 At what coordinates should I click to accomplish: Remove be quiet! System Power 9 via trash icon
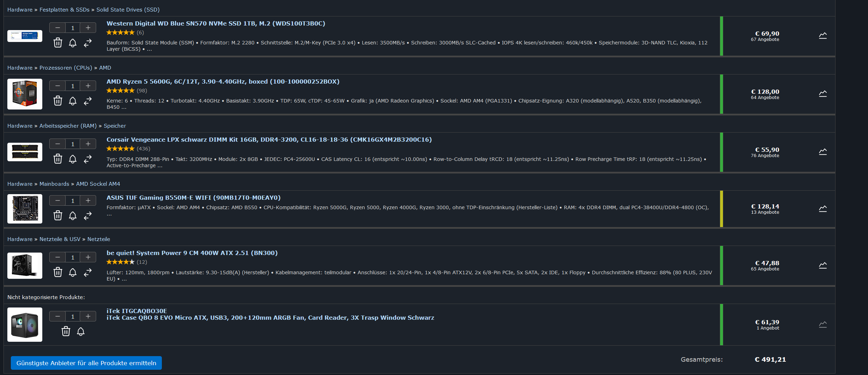(58, 272)
